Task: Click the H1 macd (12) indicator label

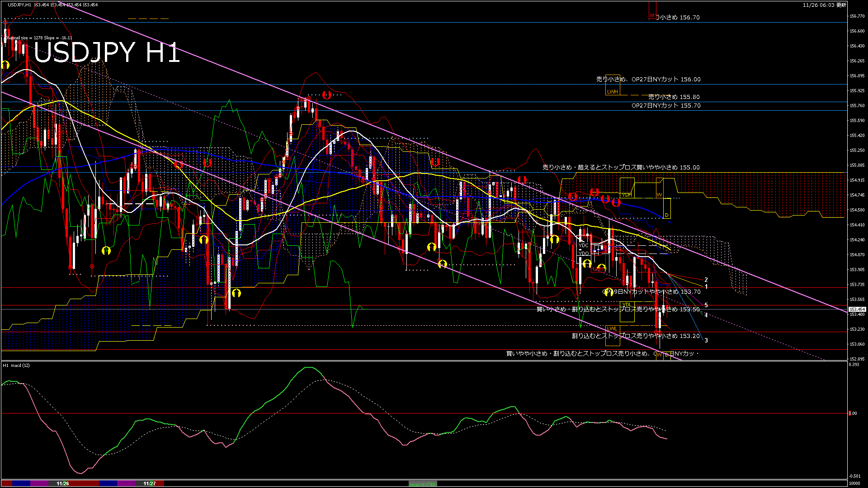Action: 16,365
